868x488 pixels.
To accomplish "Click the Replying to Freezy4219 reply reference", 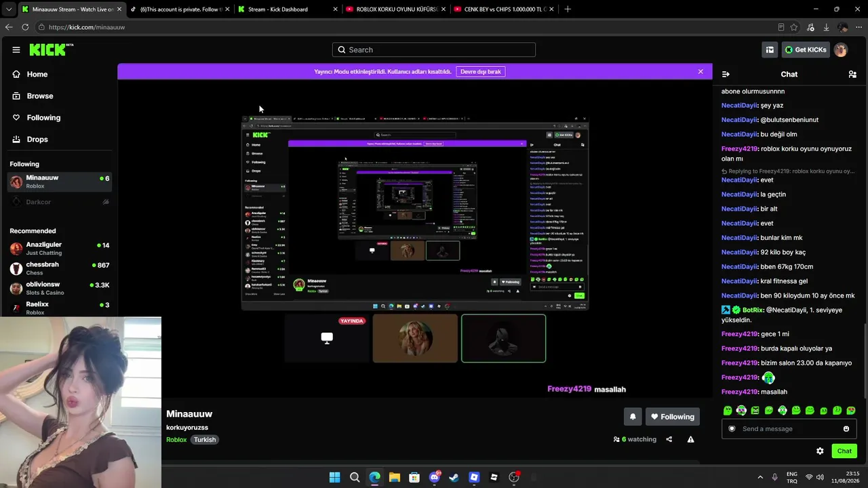I will click(x=787, y=171).
